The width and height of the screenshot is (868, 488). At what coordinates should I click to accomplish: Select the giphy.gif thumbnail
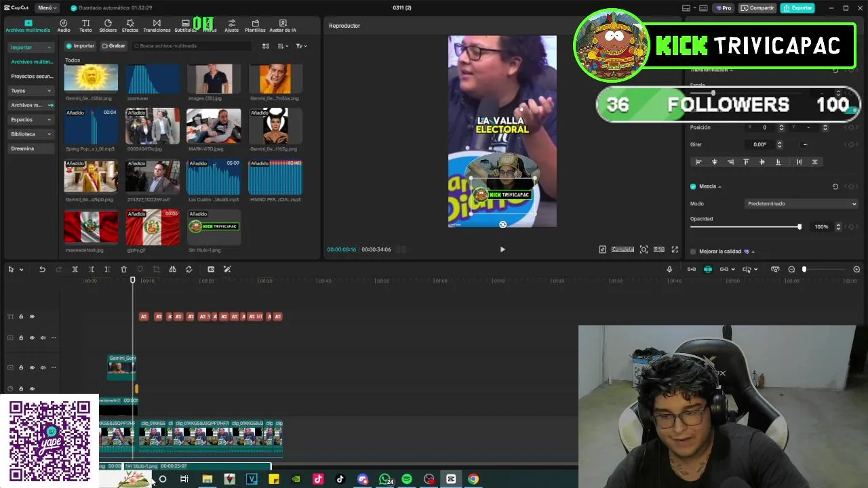click(x=153, y=228)
